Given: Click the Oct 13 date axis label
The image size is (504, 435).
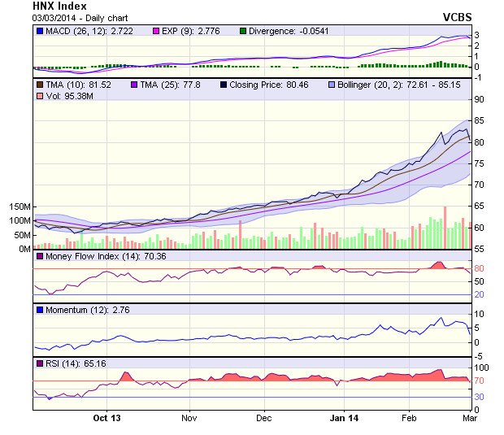Looking at the screenshot, I should click(x=106, y=418).
